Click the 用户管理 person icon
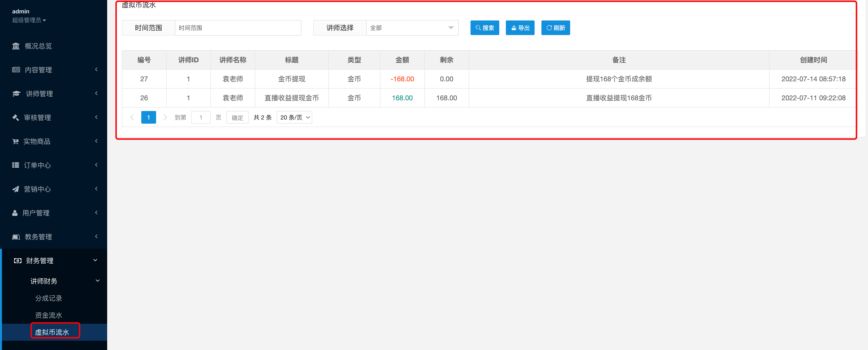The width and height of the screenshot is (868, 350). pos(15,213)
